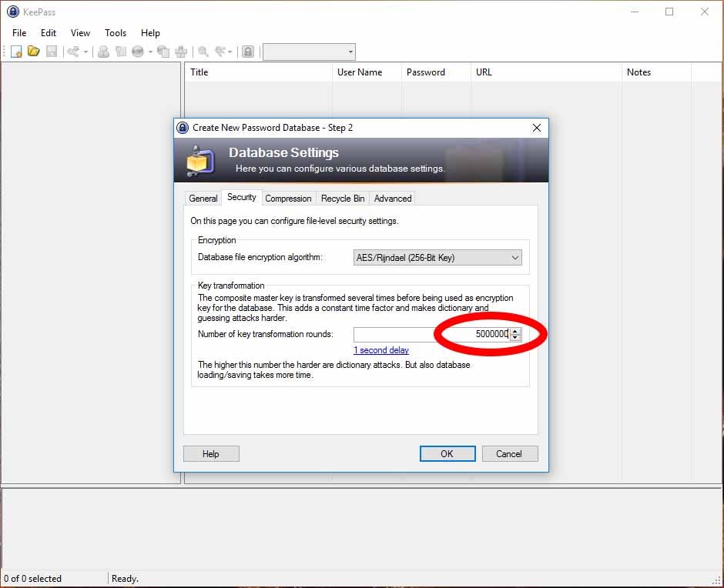This screenshot has height=588, width=724.
Task: Open the View menu
Action: coord(80,33)
